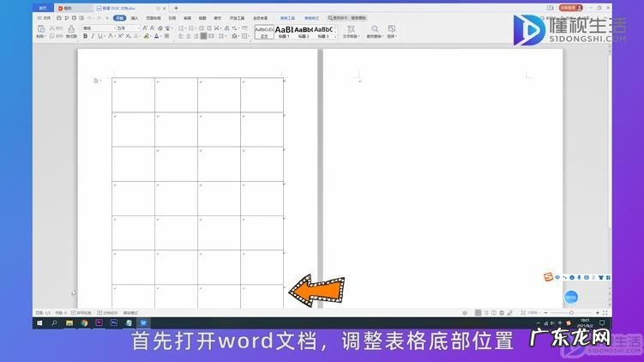Open the highlight color dropdown arrow

(151, 36)
